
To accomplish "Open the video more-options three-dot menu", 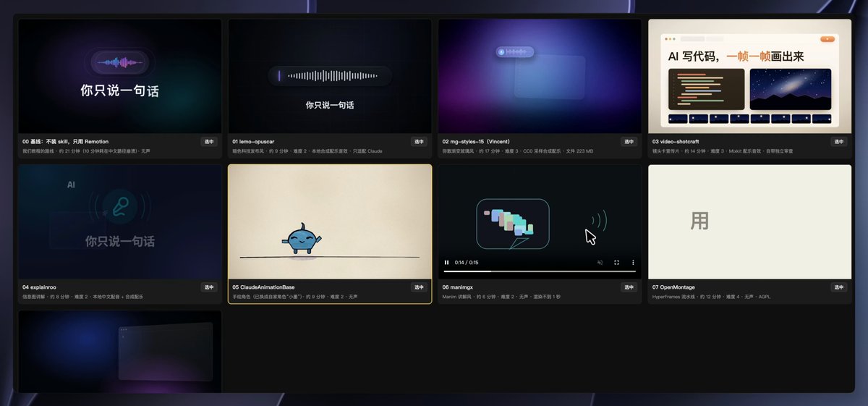I will (633, 262).
